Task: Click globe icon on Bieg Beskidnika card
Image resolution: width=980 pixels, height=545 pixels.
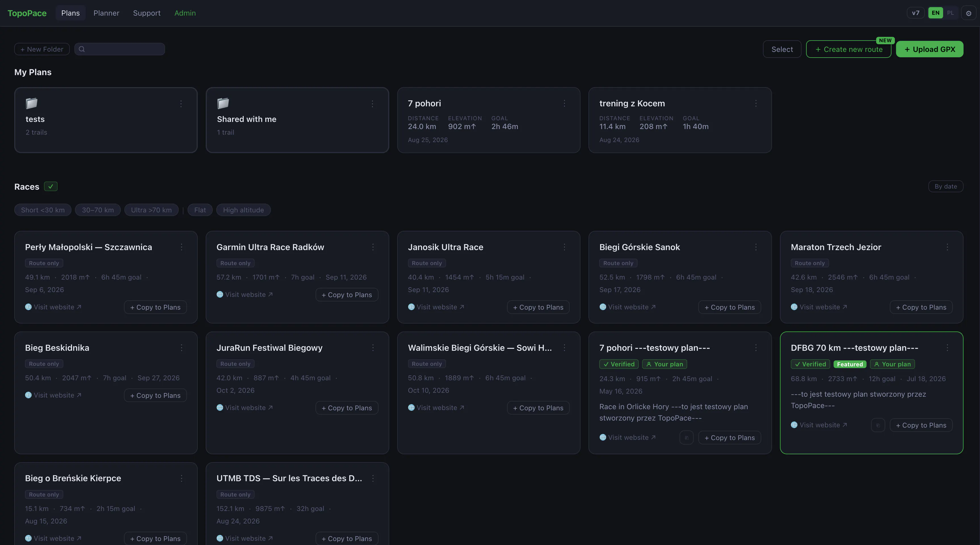Action: click(x=29, y=395)
